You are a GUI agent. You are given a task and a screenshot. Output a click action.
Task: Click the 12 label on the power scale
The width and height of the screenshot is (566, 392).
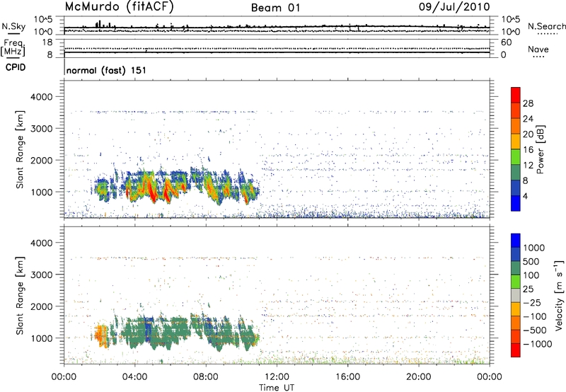point(528,166)
